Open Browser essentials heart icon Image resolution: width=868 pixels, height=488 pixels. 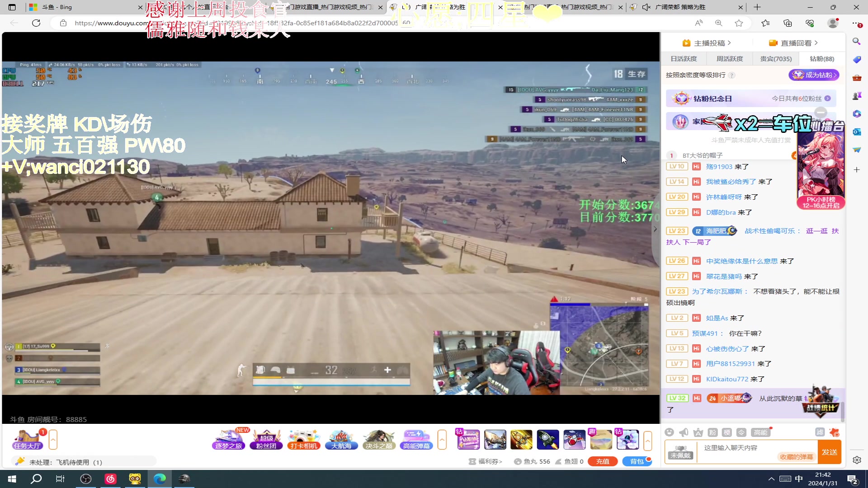click(x=810, y=23)
